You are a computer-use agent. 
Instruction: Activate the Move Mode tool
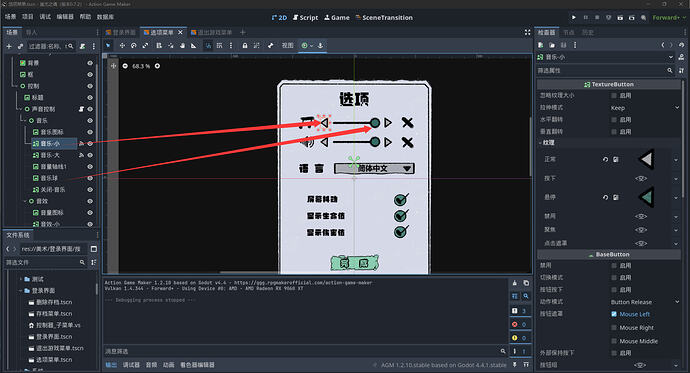click(122, 45)
